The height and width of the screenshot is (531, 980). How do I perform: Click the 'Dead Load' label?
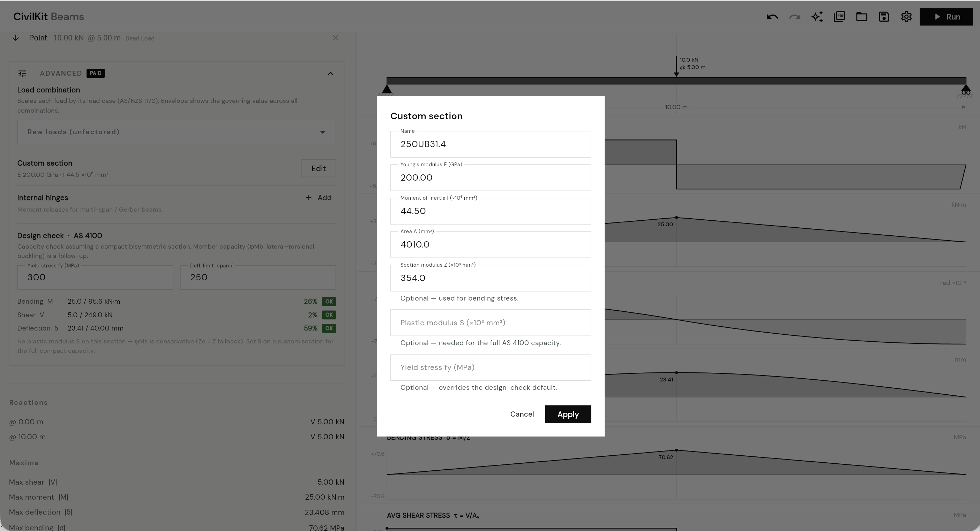pyautogui.click(x=140, y=38)
